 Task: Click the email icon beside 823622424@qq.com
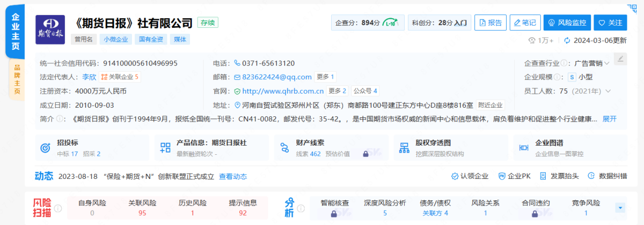coord(237,77)
